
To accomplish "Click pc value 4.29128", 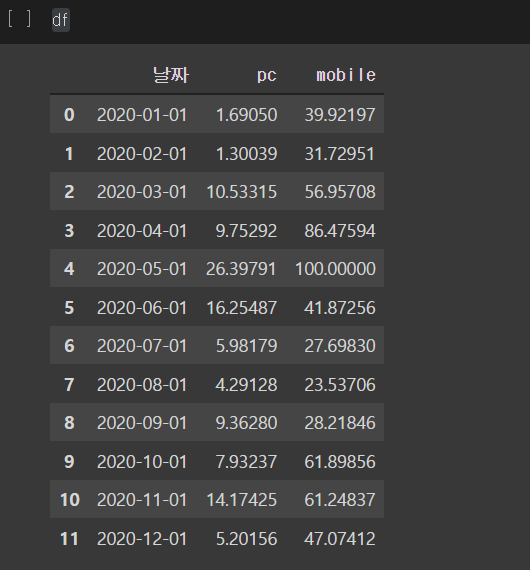I will 246,385.
